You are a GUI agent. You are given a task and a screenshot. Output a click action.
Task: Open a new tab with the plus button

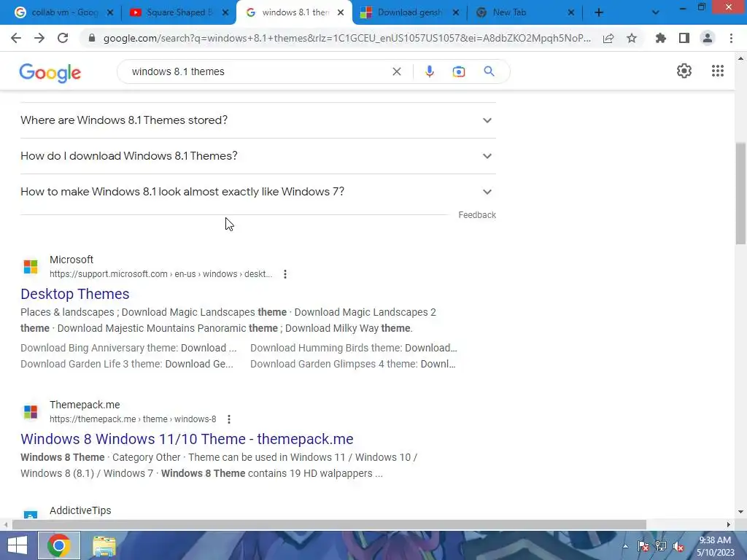pos(599,12)
